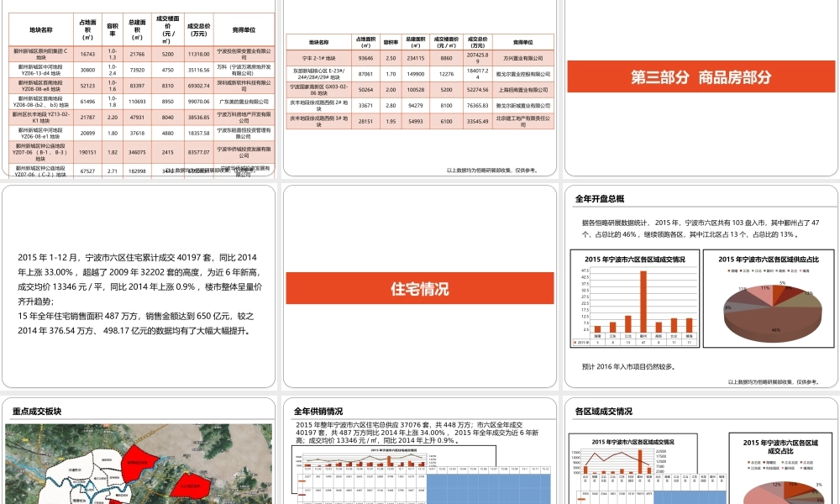The width and height of the screenshot is (840, 504).
Task: Click the tallest 鄞州 bar in bar chart
Action: coord(643,302)
